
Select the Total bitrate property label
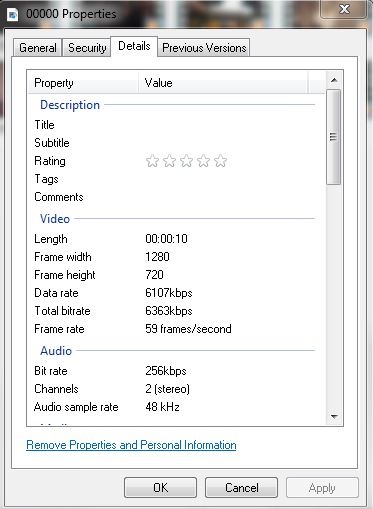click(62, 311)
